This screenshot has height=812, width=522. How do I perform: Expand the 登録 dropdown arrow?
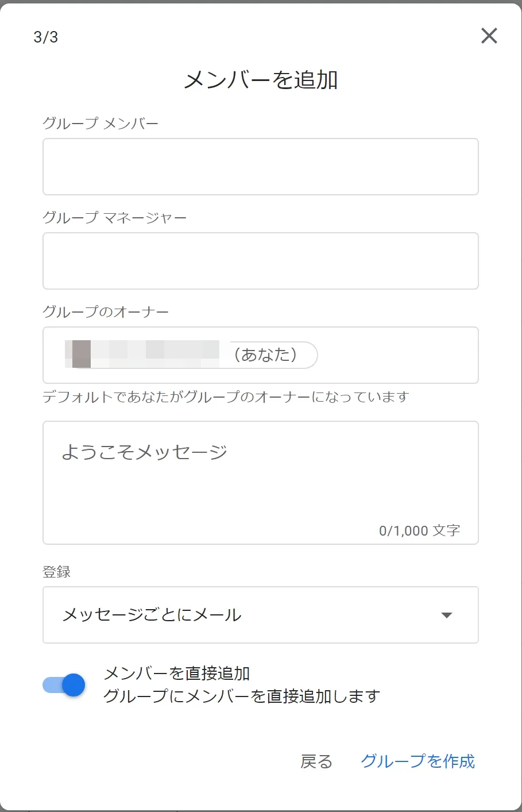(x=446, y=615)
